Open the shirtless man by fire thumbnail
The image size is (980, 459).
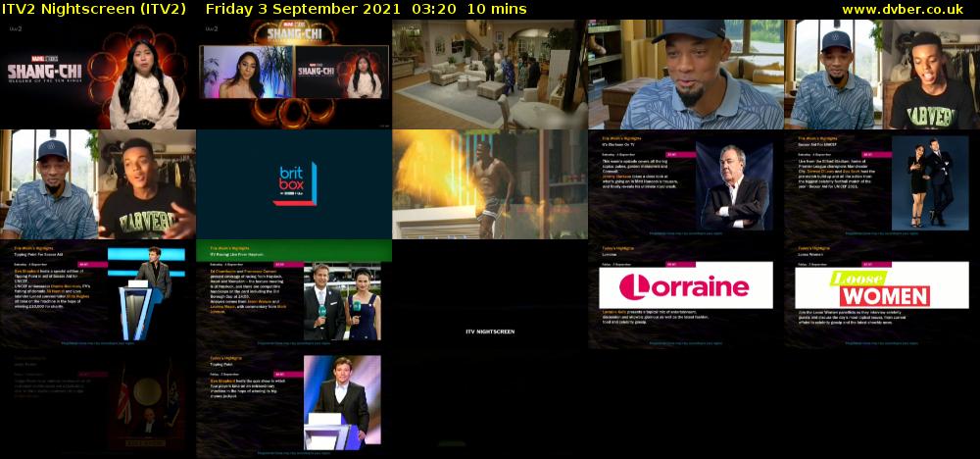[490, 184]
